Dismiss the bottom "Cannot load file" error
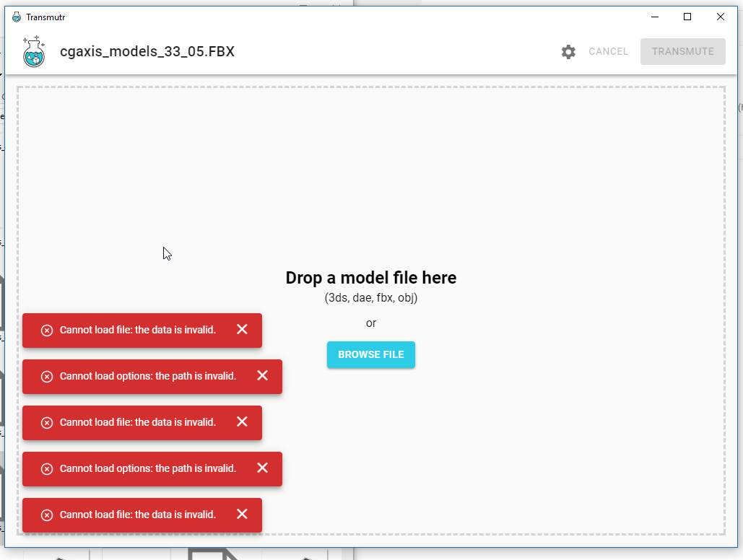Viewport: 743px width, 560px height. pyautogui.click(x=242, y=515)
